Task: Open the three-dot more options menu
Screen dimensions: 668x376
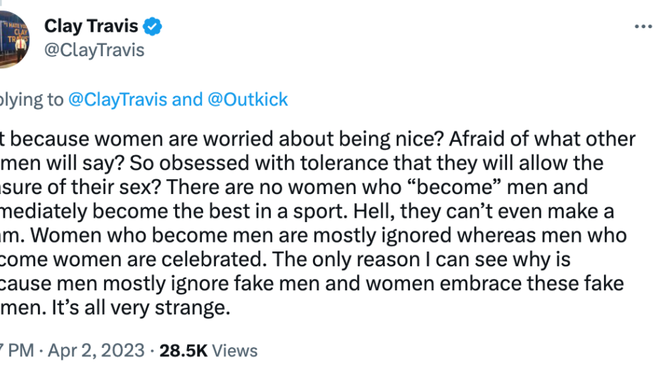Action: [x=643, y=27]
